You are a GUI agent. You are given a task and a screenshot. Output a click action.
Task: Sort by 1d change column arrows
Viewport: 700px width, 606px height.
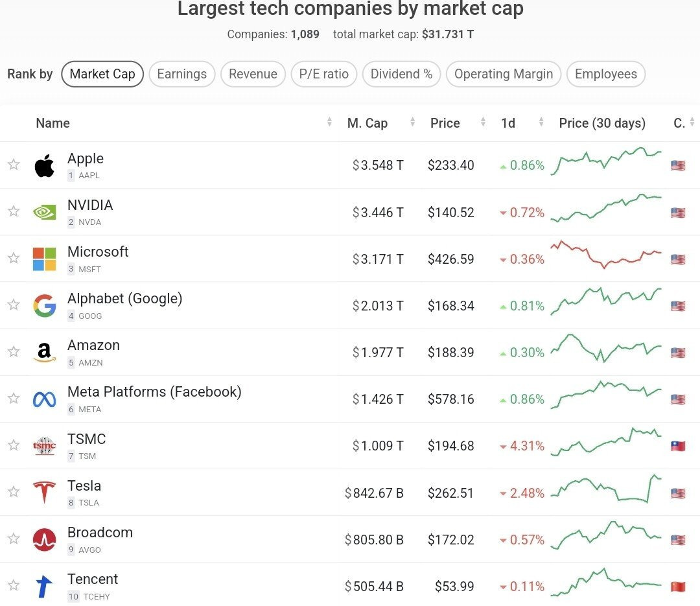pyautogui.click(x=541, y=122)
